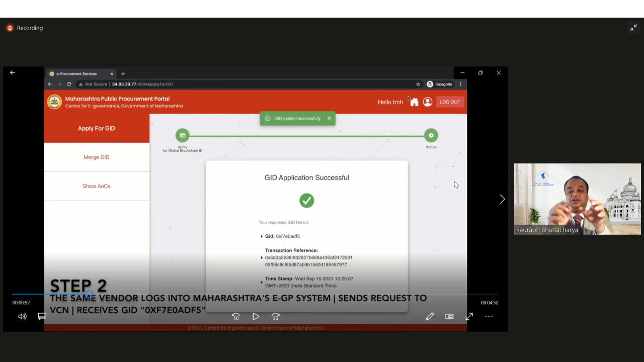Expand Transaction Reference detail arrow
This screenshot has height=362, width=644.
262,257
